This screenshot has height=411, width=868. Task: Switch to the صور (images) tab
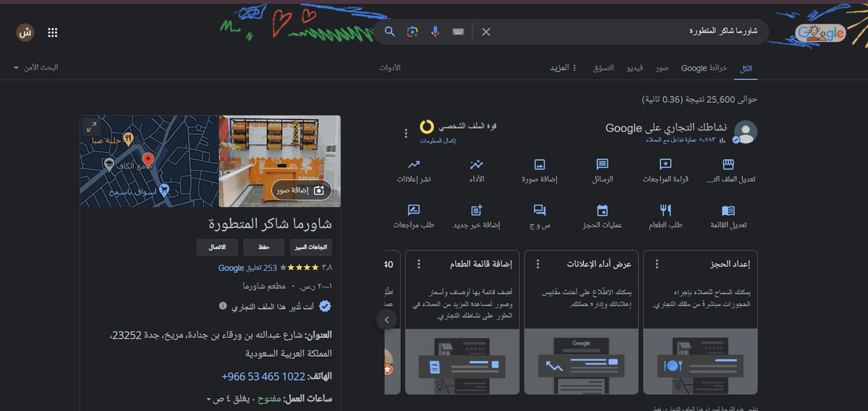coord(661,68)
